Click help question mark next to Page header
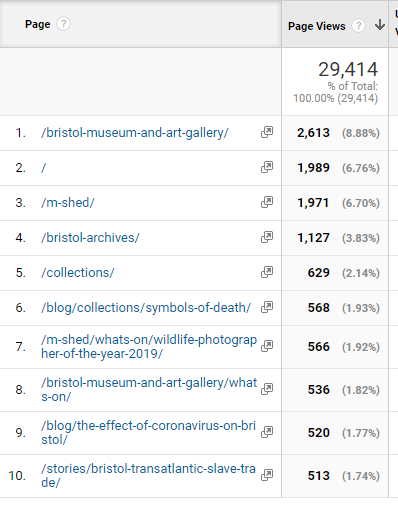This screenshot has width=398, height=507. (63, 24)
